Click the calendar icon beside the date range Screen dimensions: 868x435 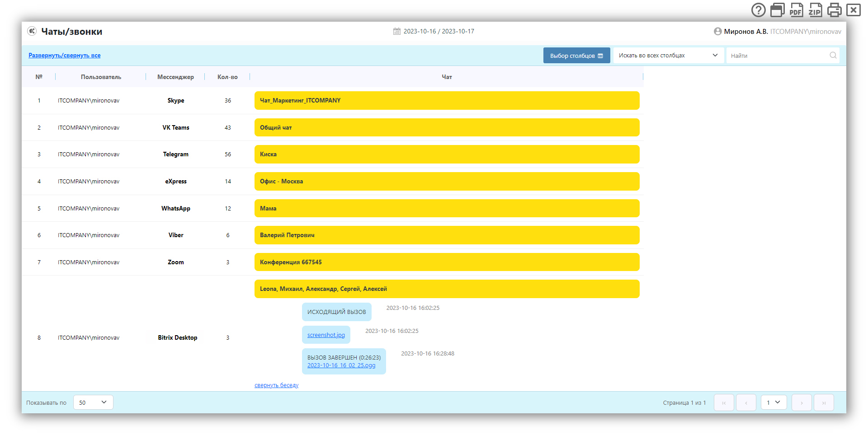click(396, 31)
